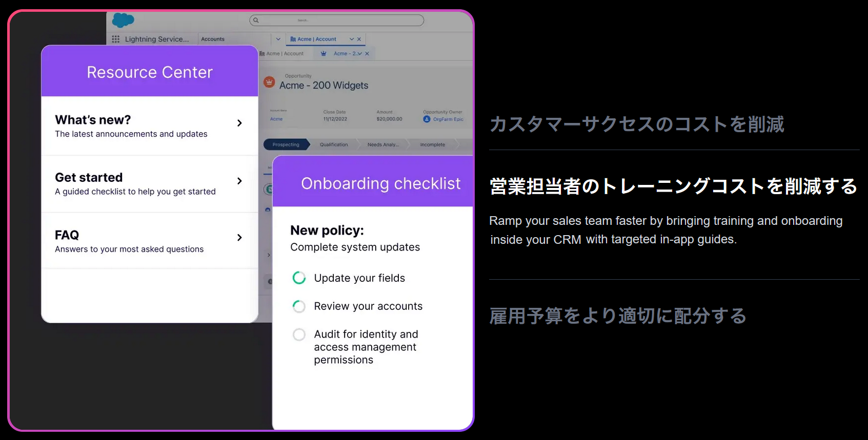Select カスタマーサクセスのコストを削減 heading
This screenshot has width=868, height=440.
[x=637, y=124]
